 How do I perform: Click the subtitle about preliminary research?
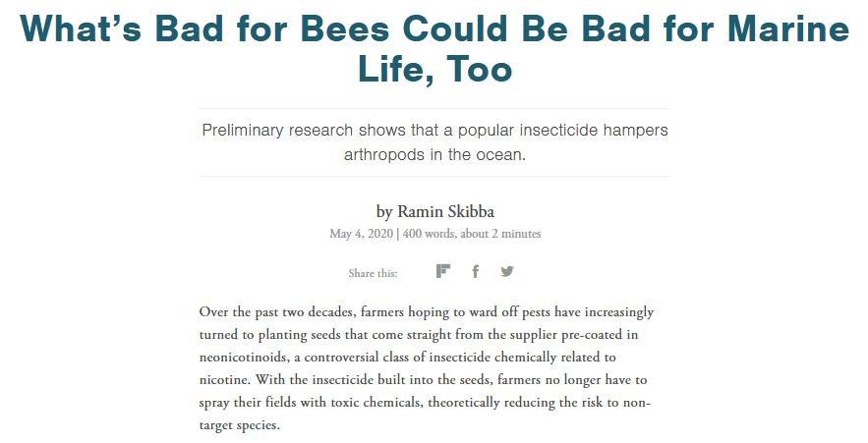[434, 142]
